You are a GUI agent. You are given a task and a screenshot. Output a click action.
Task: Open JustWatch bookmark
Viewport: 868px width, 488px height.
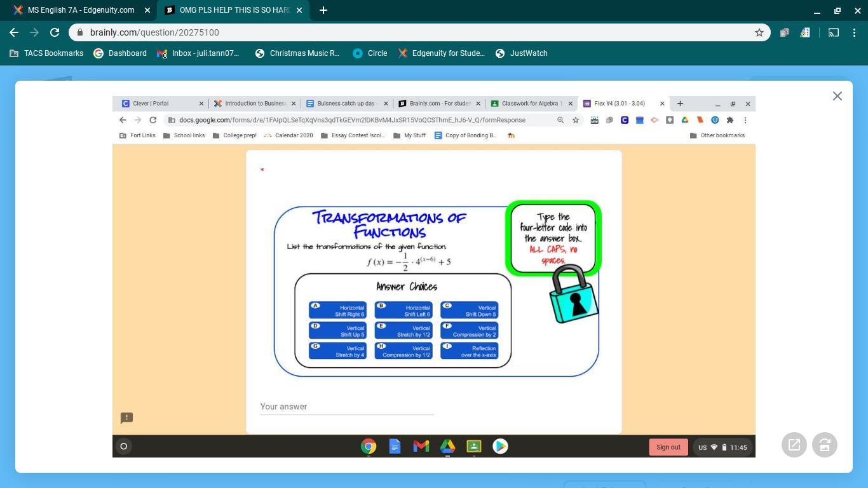pos(521,53)
